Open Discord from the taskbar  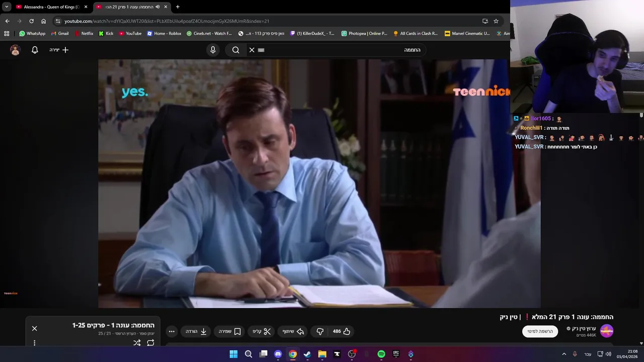pos(278,354)
